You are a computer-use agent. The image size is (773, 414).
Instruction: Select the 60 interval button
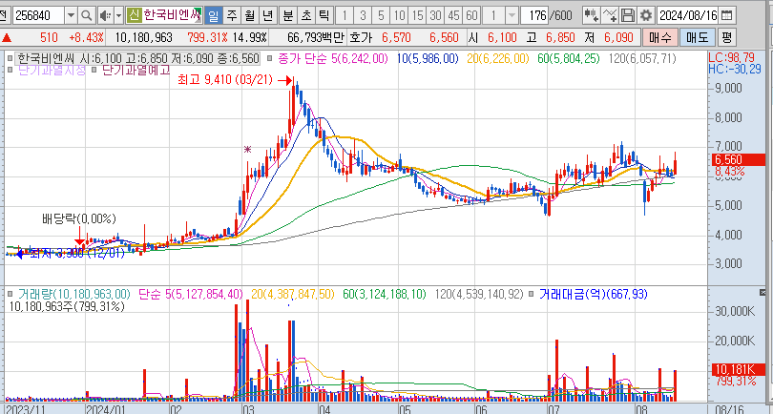[472, 16]
